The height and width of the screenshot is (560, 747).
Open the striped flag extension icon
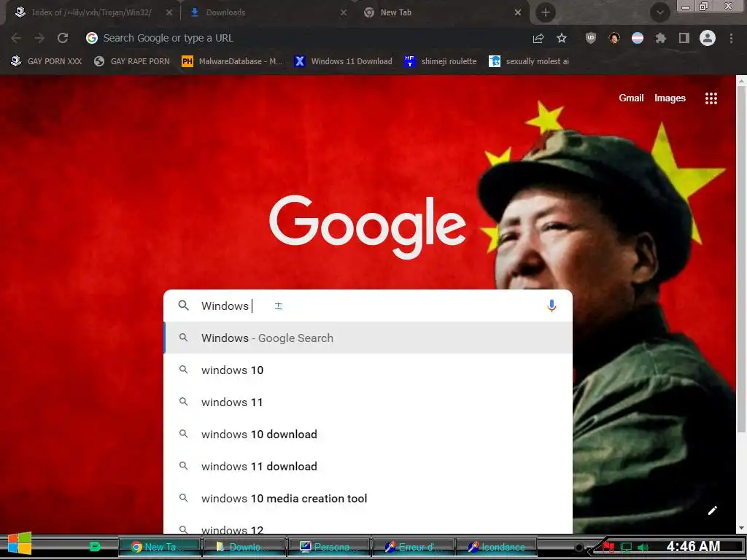(x=638, y=38)
